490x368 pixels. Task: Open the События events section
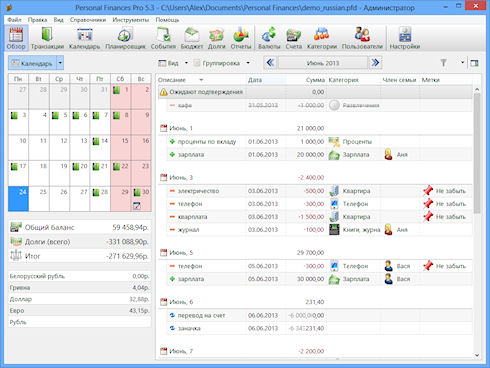point(163,38)
